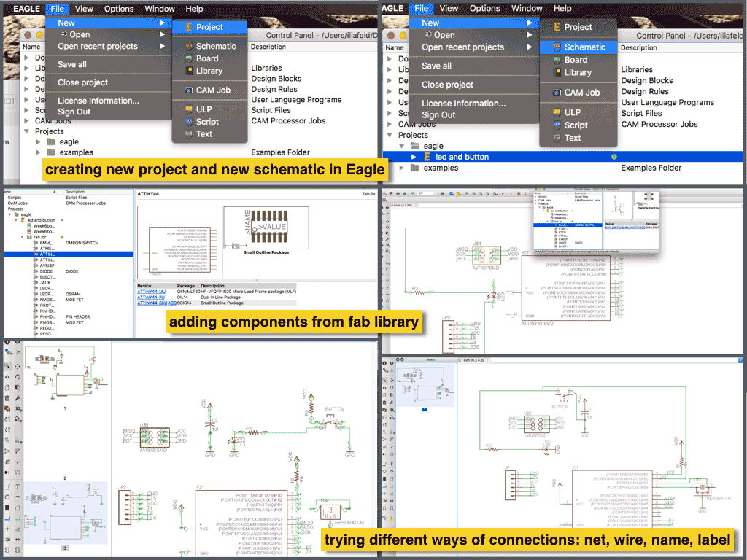This screenshot has width=747, height=560.
Task: Collapse the 'eagle' folder in top-right Control Panel
Action: pos(402,146)
